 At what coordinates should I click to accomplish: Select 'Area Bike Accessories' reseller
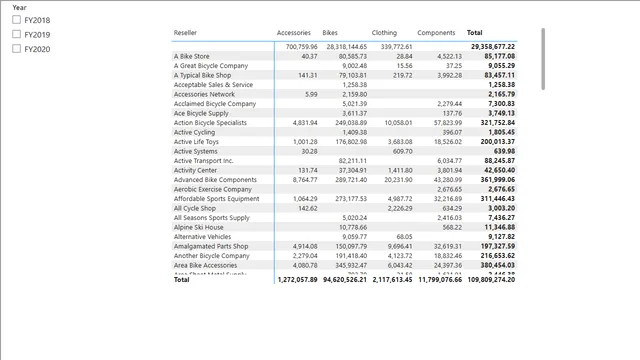click(205, 265)
